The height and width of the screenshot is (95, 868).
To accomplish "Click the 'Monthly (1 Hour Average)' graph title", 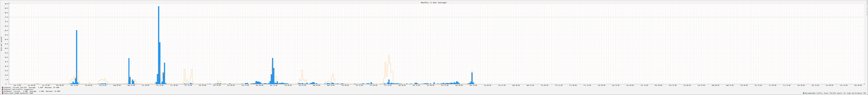I will coord(434,3).
